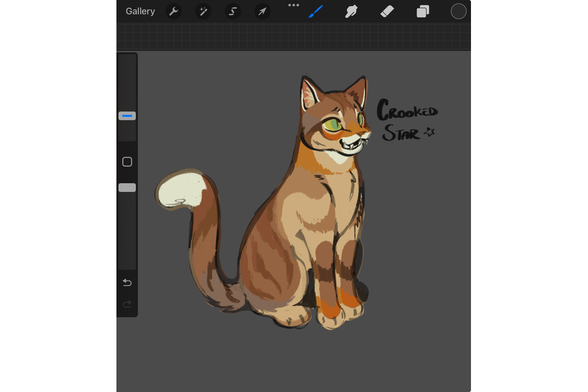
Task: Toggle the square Modify button in sidebar
Action: pos(127,162)
